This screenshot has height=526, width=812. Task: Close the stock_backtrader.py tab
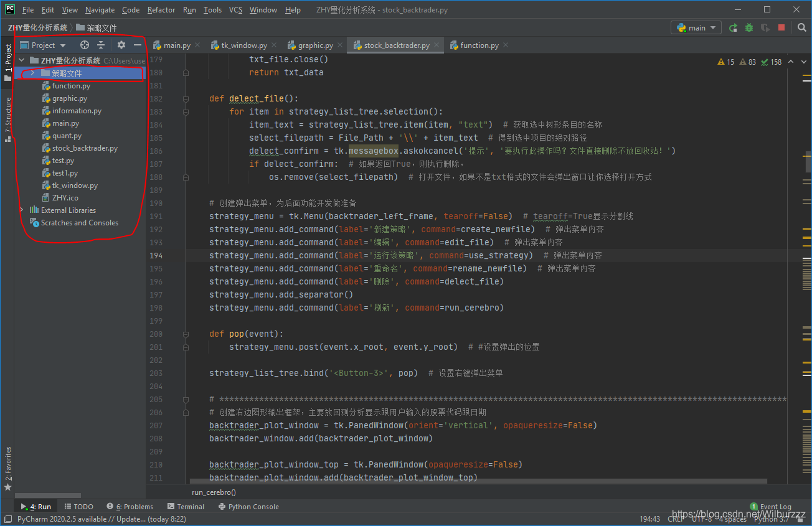point(435,45)
